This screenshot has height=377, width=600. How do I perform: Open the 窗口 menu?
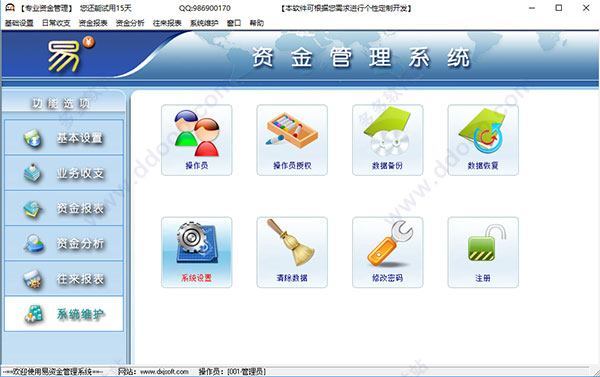(x=234, y=23)
